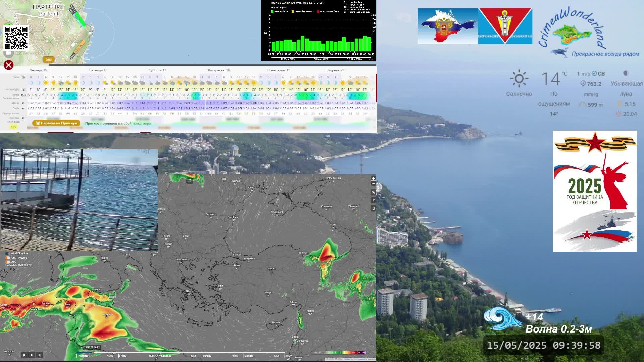This screenshot has width=644, height=362.
Task: Click the timeline slider bar
Action: (181, 353)
